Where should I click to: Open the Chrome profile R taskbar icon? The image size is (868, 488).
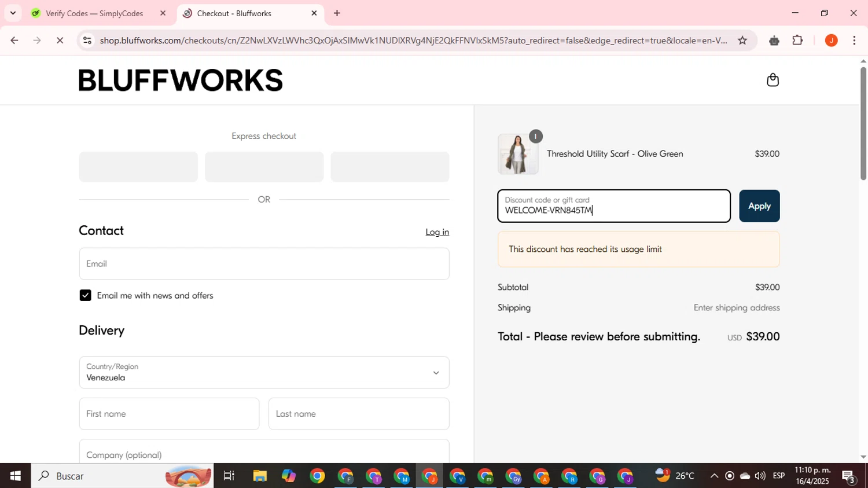(569, 476)
